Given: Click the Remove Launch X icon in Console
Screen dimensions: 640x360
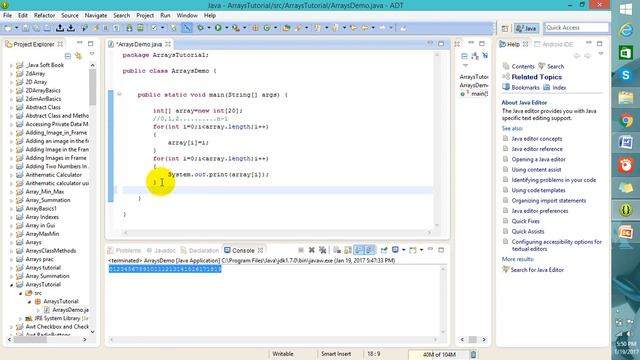Looking at the screenshot, I should (311, 250).
